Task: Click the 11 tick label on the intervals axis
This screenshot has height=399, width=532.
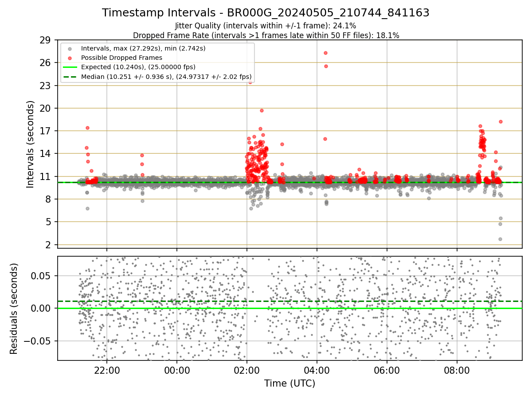Action: pyautogui.click(x=46, y=176)
